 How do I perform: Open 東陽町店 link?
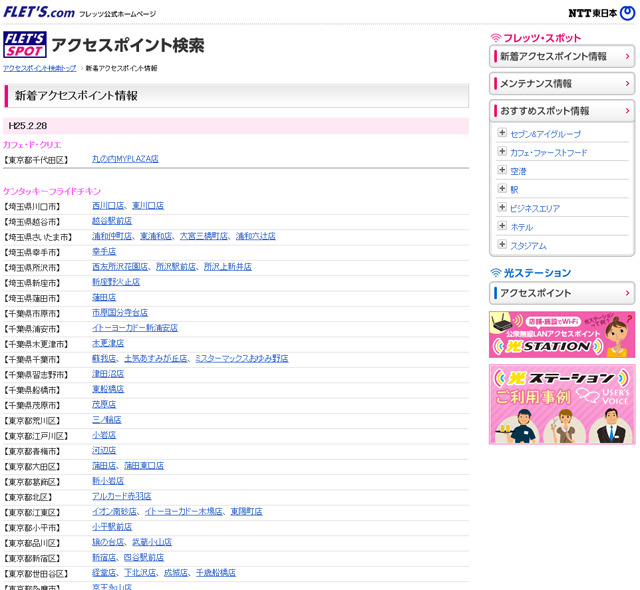pyautogui.click(x=247, y=512)
